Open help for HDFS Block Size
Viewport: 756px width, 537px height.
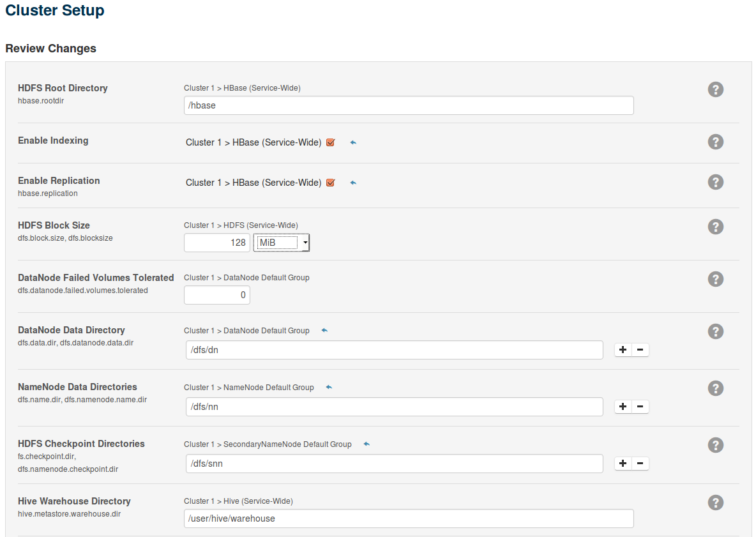pyautogui.click(x=716, y=227)
